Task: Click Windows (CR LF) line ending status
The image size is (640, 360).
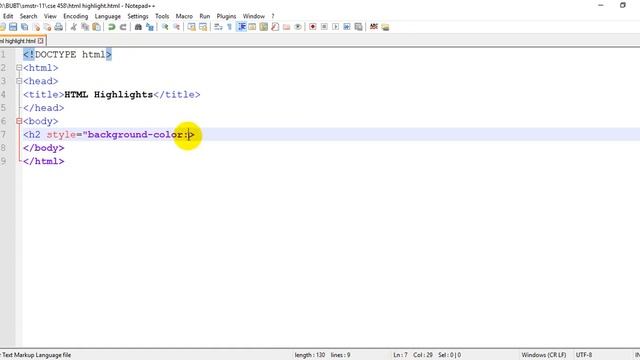Action: (544, 355)
